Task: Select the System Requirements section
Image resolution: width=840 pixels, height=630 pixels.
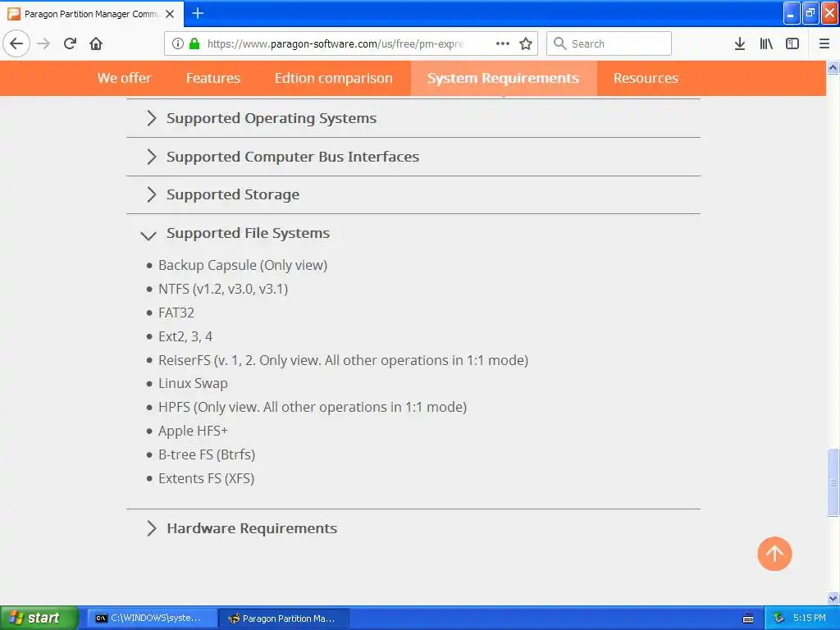Action: pos(503,78)
